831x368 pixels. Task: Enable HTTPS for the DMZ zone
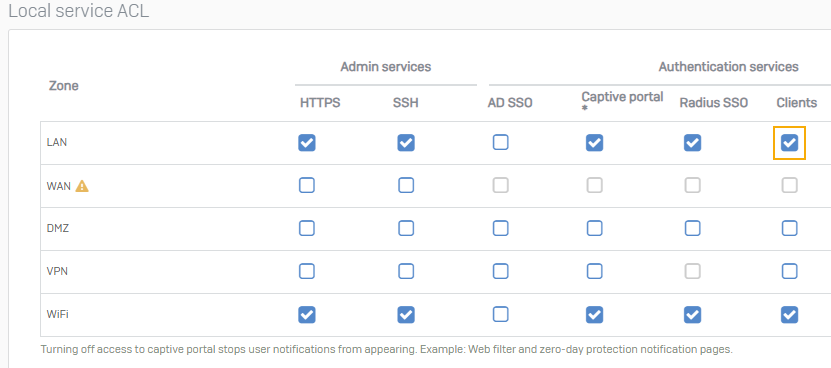(x=307, y=229)
